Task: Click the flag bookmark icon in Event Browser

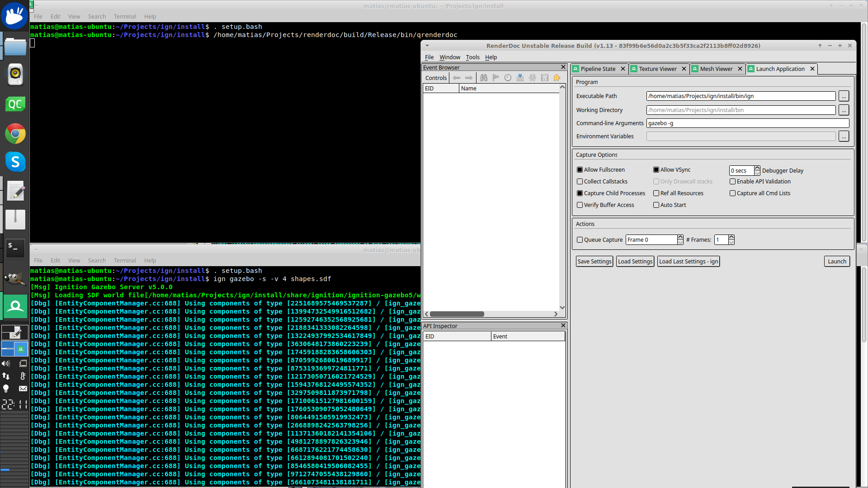Action: 496,78
